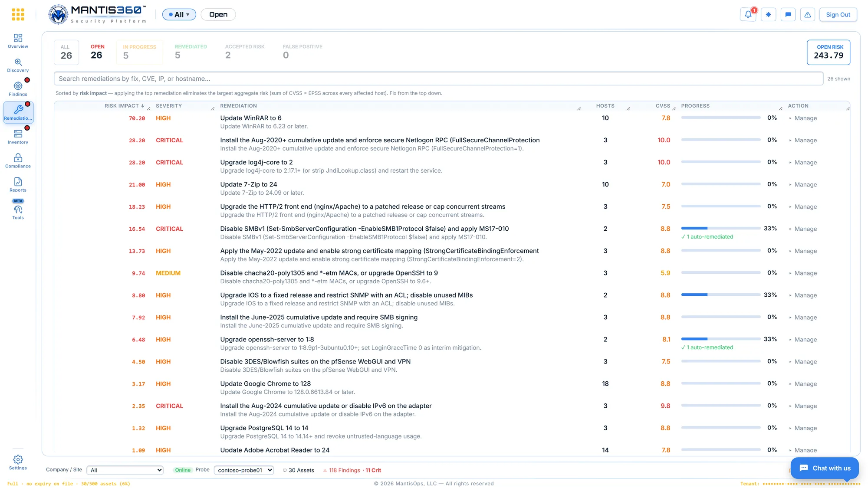
Task: Expand Manage for Disable SMBv1 row
Action: click(803, 229)
